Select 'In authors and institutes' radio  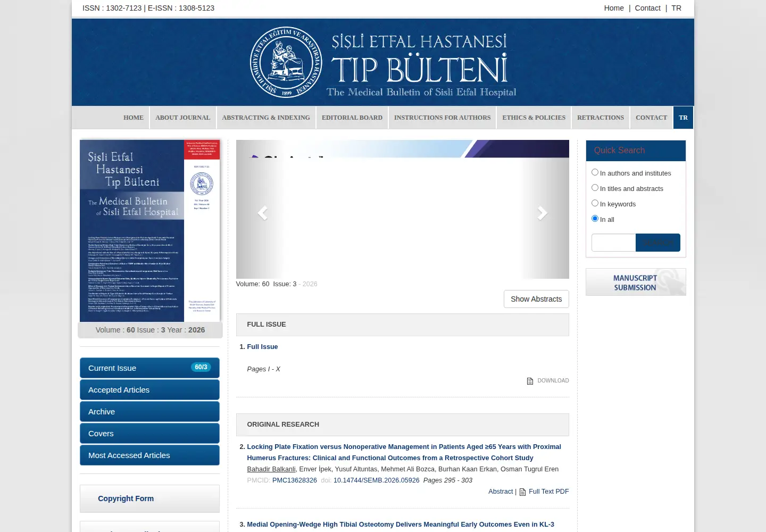click(595, 172)
